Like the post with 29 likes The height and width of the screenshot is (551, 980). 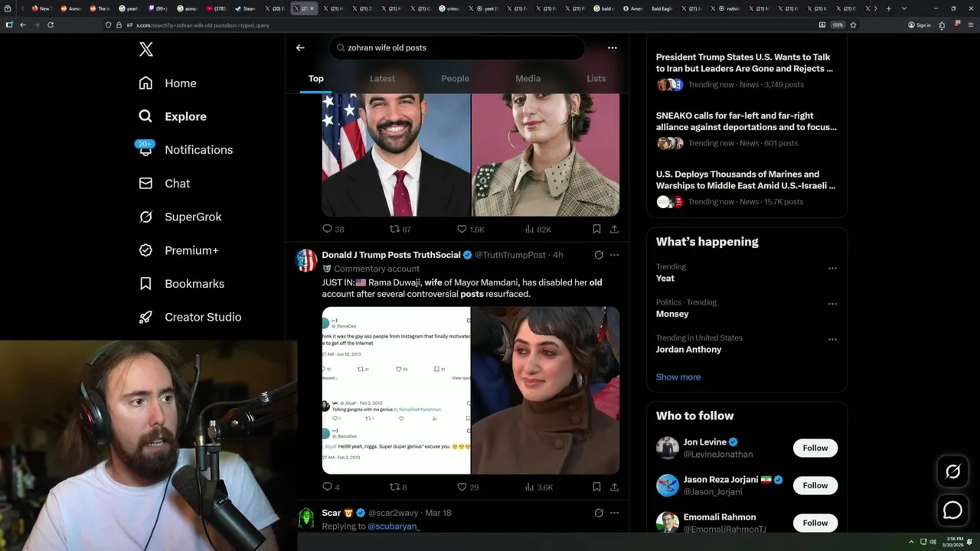click(x=468, y=487)
